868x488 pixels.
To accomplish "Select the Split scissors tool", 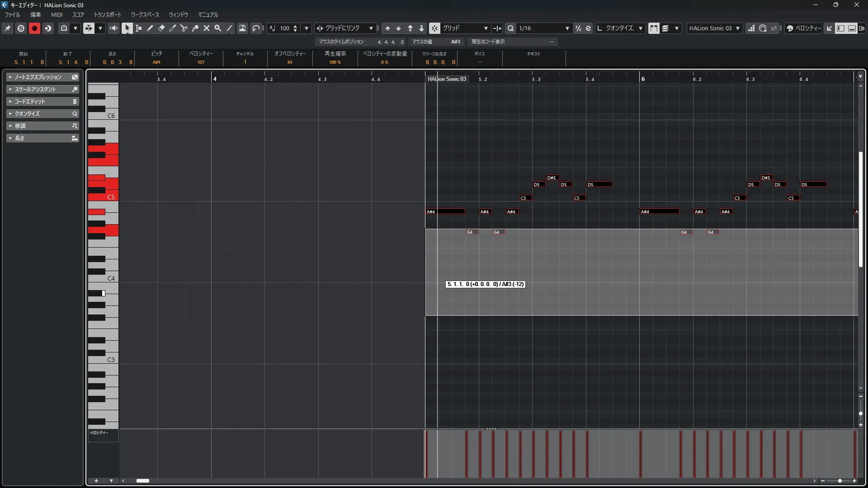I will click(x=184, y=28).
